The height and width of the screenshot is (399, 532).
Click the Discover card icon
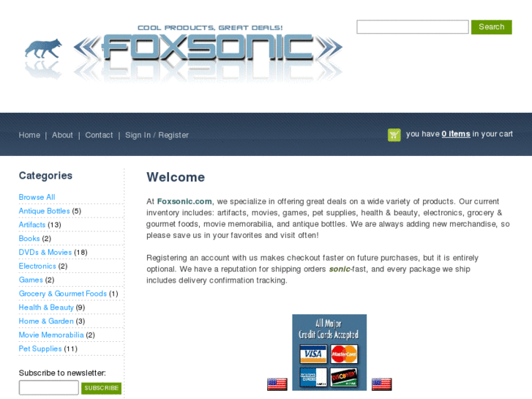point(344,377)
